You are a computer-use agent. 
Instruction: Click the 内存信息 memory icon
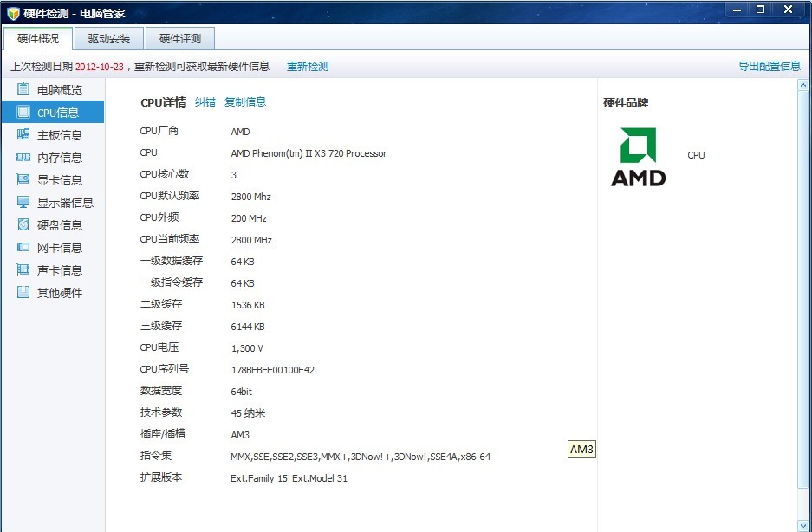[23, 157]
